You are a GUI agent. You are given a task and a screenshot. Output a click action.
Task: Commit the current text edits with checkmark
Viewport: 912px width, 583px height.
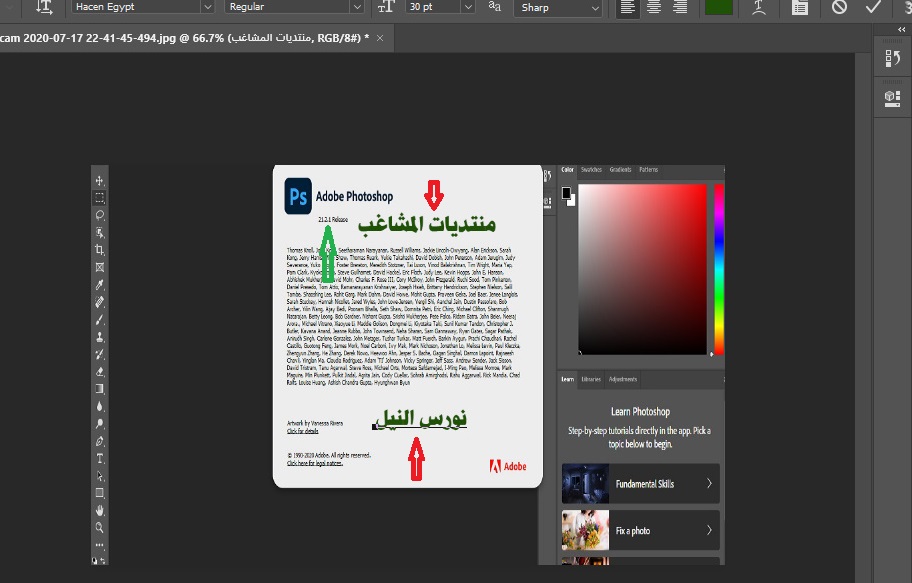pos(873,7)
